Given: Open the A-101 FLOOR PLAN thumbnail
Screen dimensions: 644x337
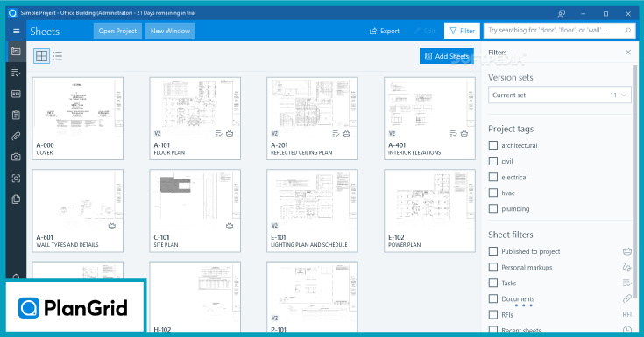Looking at the screenshot, I should coord(195,119).
